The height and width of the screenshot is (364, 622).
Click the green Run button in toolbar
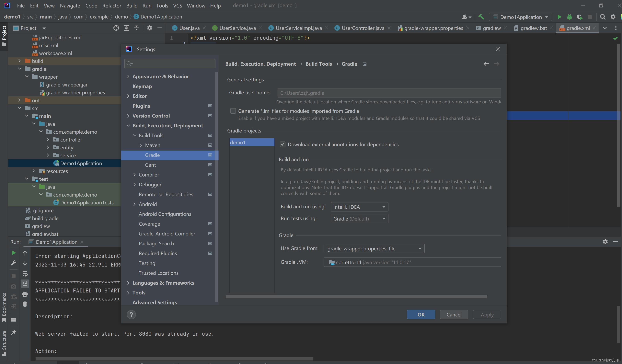(x=559, y=17)
